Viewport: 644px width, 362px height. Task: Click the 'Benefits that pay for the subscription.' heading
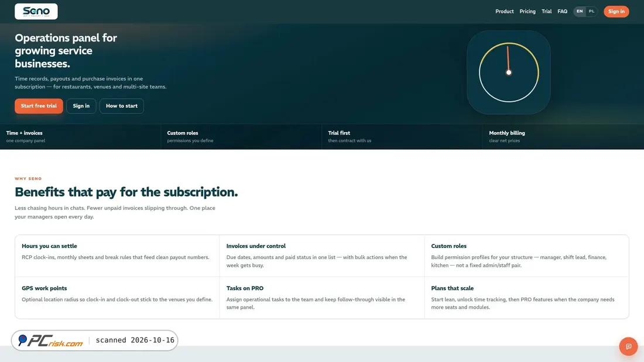point(126,192)
